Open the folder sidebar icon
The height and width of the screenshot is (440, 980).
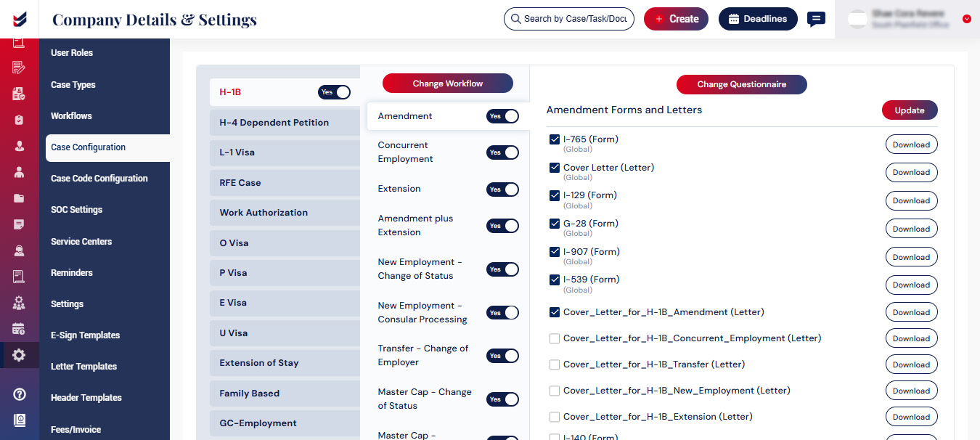19,198
